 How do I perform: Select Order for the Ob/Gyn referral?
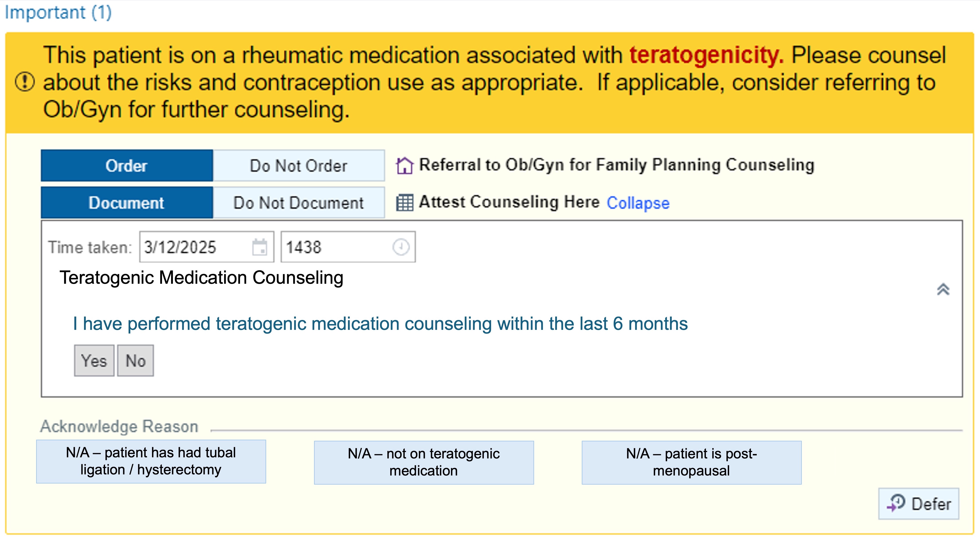click(x=127, y=166)
